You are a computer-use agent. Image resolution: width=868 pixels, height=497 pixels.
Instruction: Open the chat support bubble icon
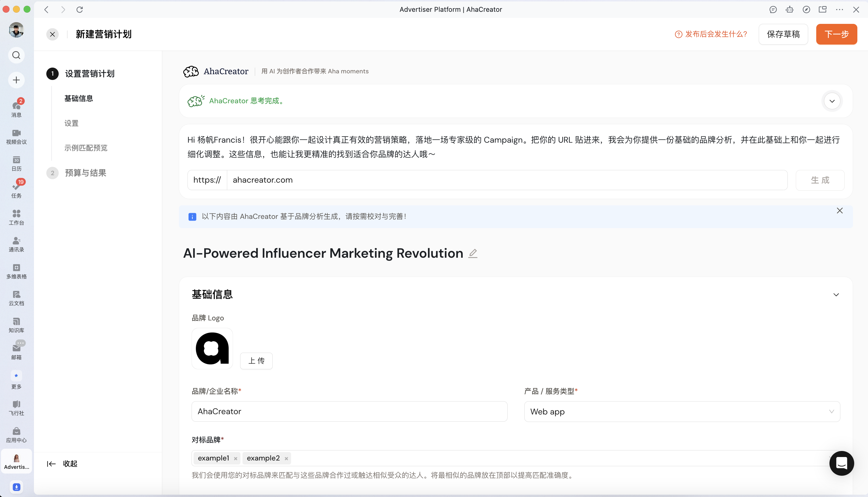point(841,463)
